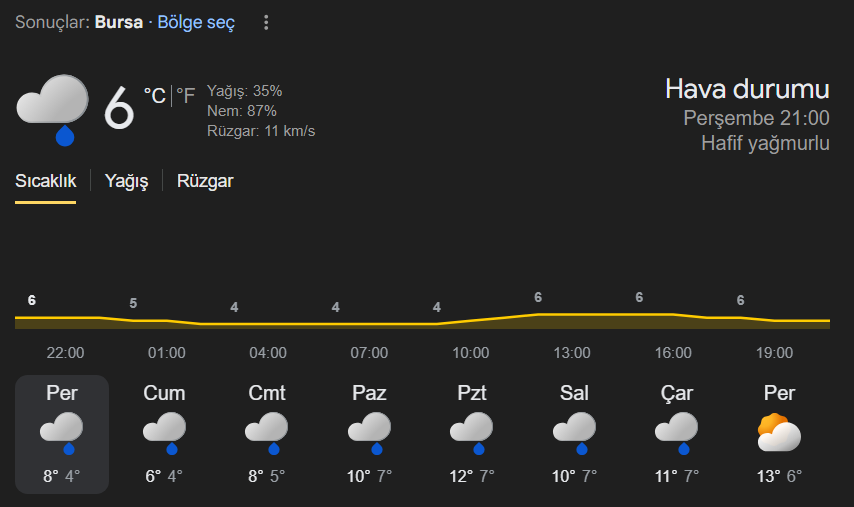The width and height of the screenshot is (854, 507).
Task: Click Sunday (Paz) rain cloud icon
Action: point(369,432)
